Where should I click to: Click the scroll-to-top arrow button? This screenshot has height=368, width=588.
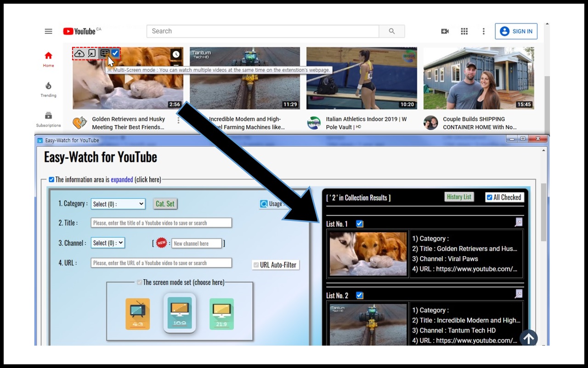click(x=529, y=339)
